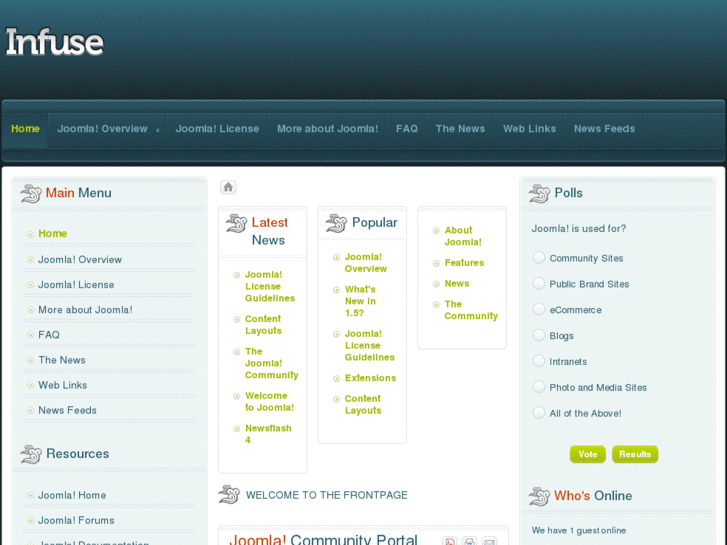Open Content Layouts under Latest News

click(x=263, y=325)
